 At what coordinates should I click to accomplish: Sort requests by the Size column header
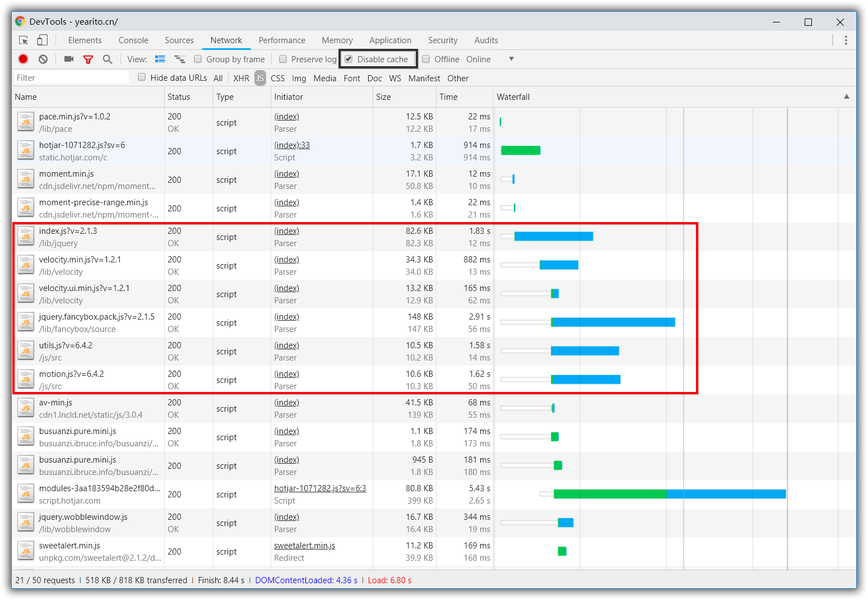coord(384,97)
